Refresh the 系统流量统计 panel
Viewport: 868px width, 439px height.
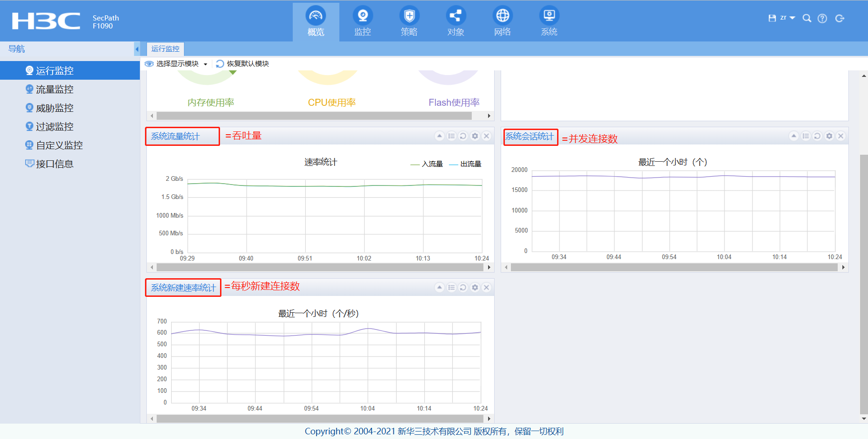tap(463, 136)
